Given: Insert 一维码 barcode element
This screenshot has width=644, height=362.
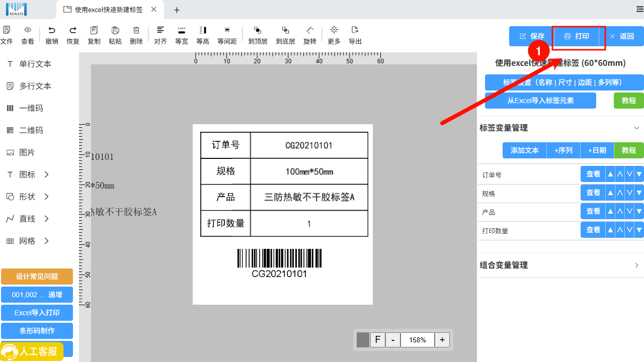Looking at the screenshot, I should 25,108.
